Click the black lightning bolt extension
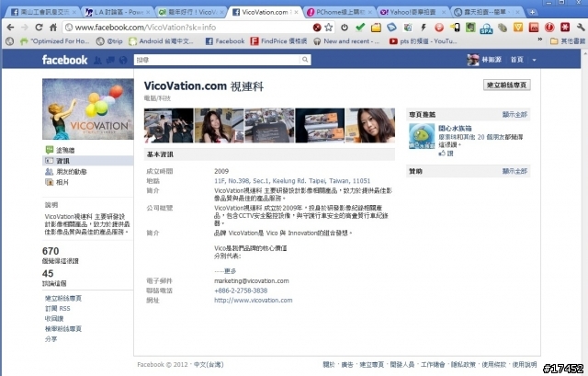The width and height of the screenshot is (588, 376). click(x=424, y=27)
